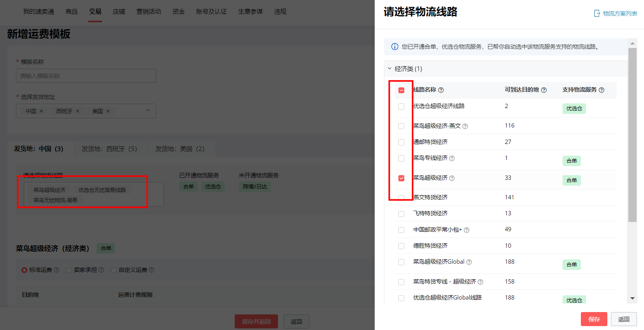The image size is (644, 330).
Task: Open the 店铺 menu
Action: pyautogui.click(x=119, y=12)
